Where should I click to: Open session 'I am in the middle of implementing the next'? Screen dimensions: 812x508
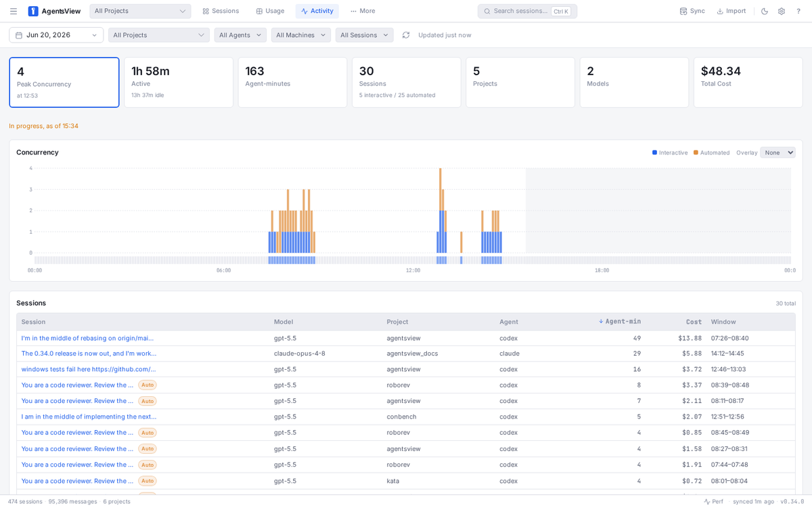coord(89,417)
